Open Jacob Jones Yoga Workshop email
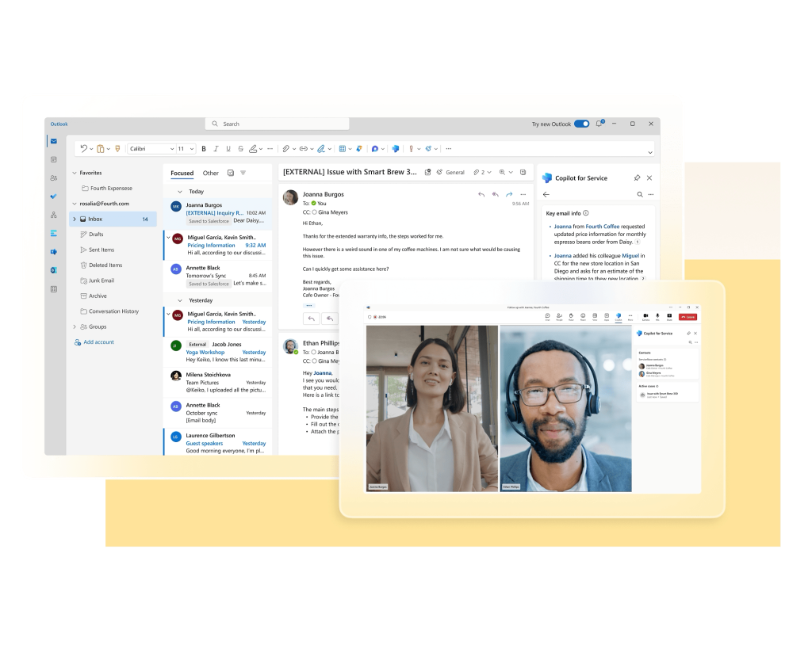Image resolution: width=812 pixels, height=645 pixels. [x=218, y=352]
